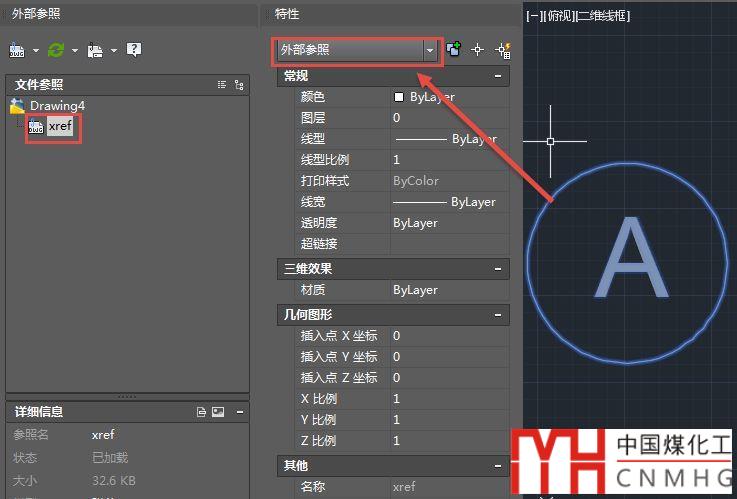Click the Preview mode image icon
This screenshot has height=499, width=737.
(218, 411)
